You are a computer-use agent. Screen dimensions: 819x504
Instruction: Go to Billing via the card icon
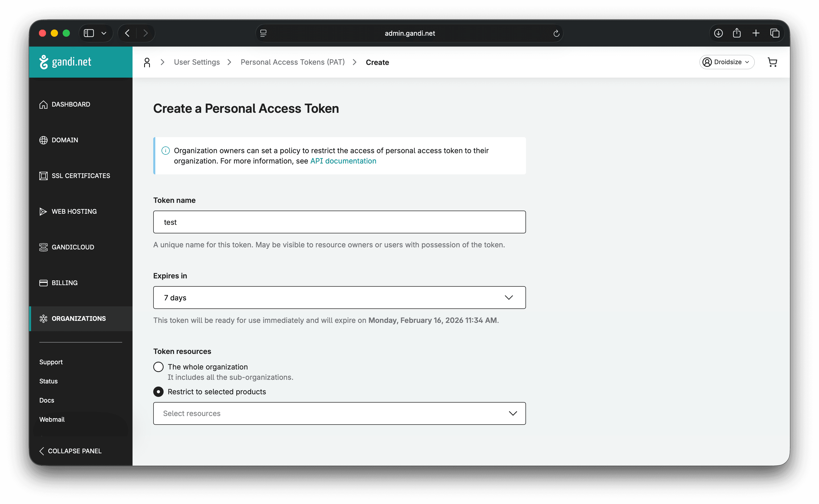[43, 283]
